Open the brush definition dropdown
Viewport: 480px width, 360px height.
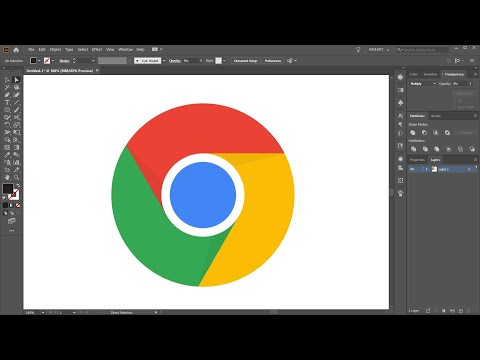pyautogui.click(x=164, y=61)
